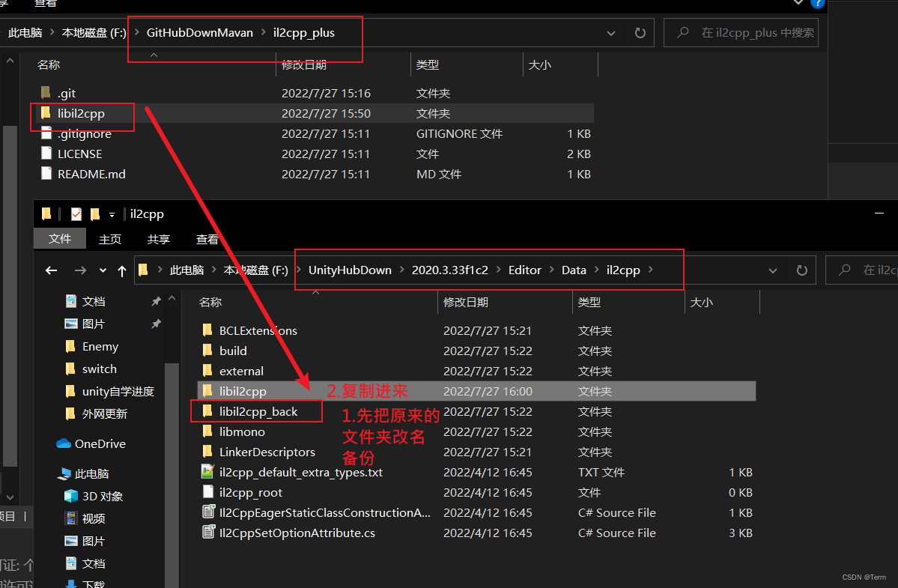The image size is (898, 588).
Task: Click search box in il2cpp window
Action: 861,270
